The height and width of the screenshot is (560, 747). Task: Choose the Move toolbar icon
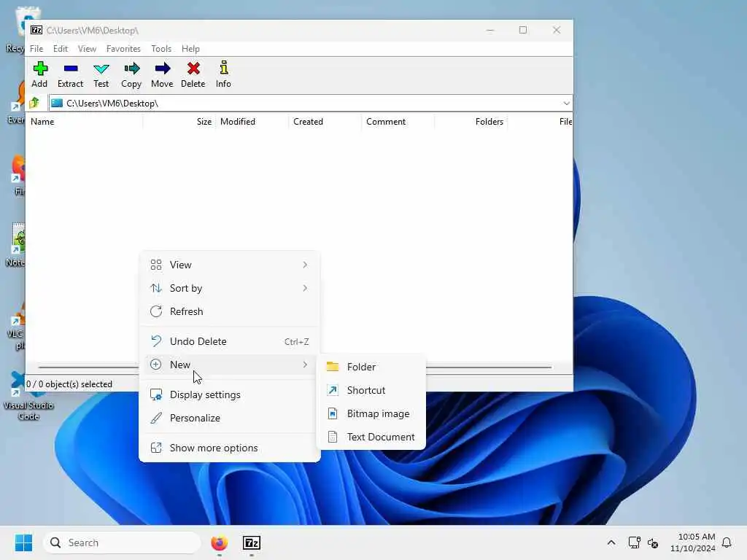162,75
